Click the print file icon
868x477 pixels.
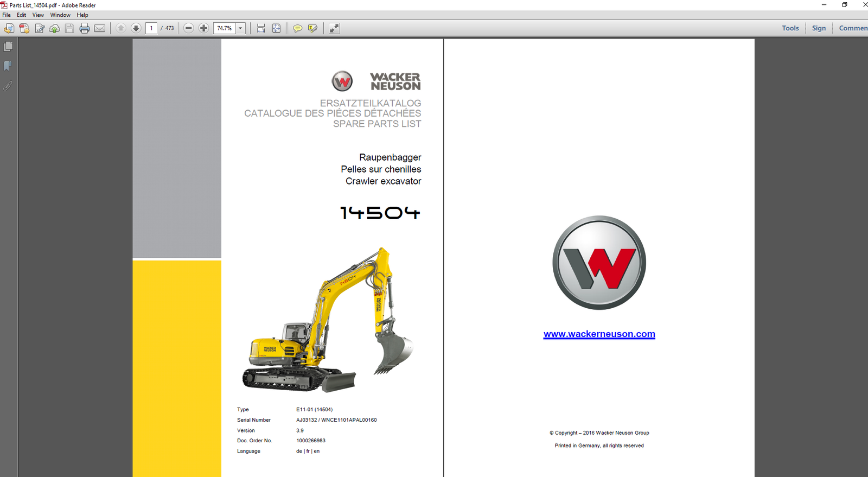pyautogui.click(x=85, y=28)
